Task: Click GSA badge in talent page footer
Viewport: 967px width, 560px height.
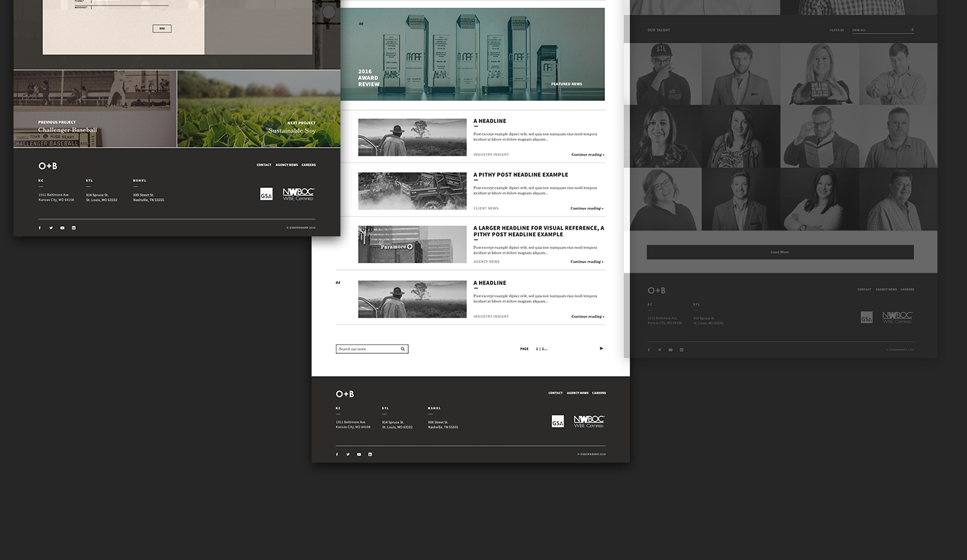Action: pos(867,318)
